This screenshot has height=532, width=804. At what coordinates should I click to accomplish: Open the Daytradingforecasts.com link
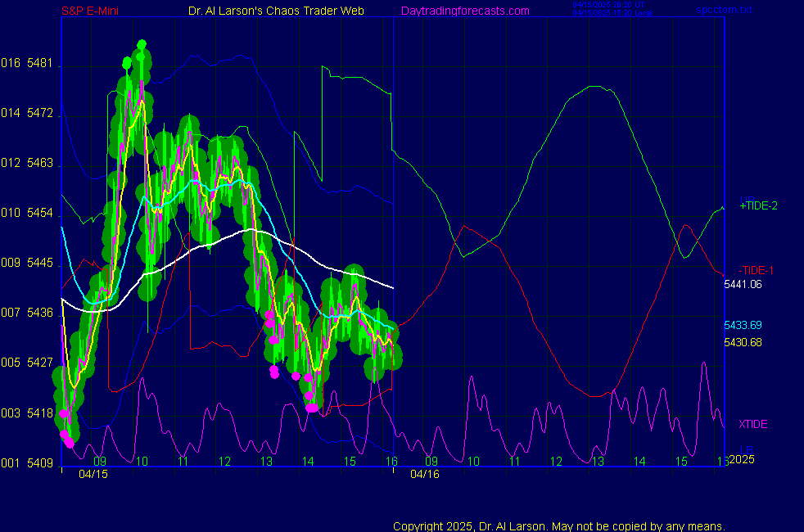point(465,11)
